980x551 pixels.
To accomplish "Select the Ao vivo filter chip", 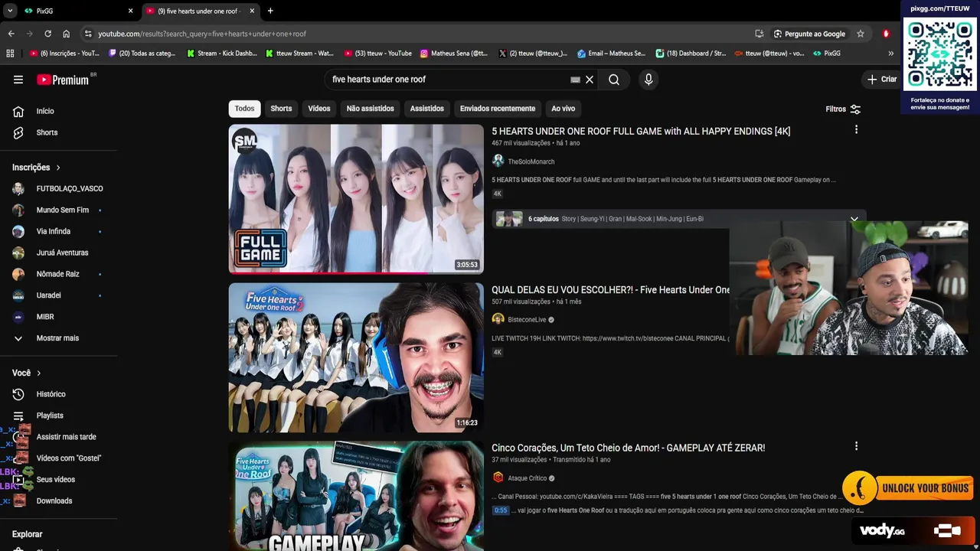I will click(x=563, y=109).
